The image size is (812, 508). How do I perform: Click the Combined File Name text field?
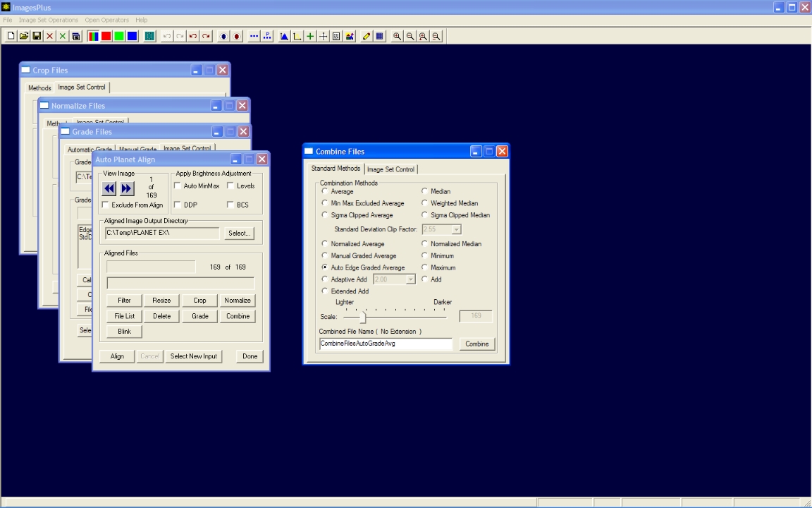click(386, 344)
